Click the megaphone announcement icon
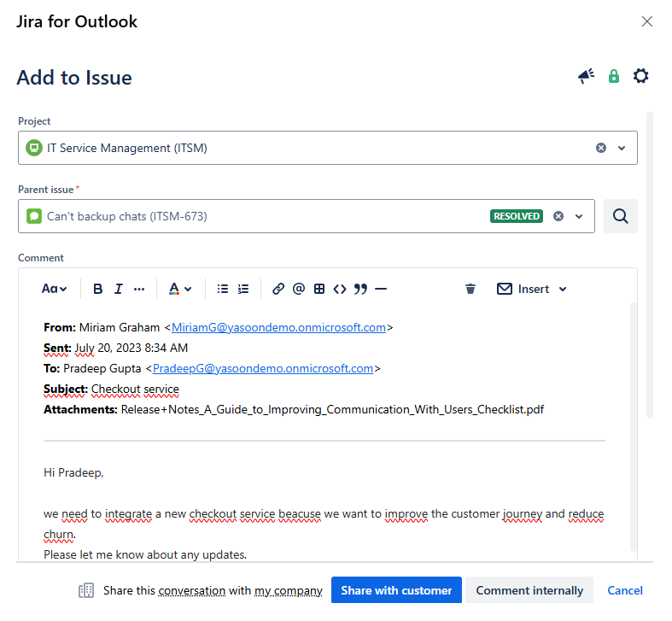Image resolution: width=672 pixels, height=621 pixels. [x=586, y=77]
